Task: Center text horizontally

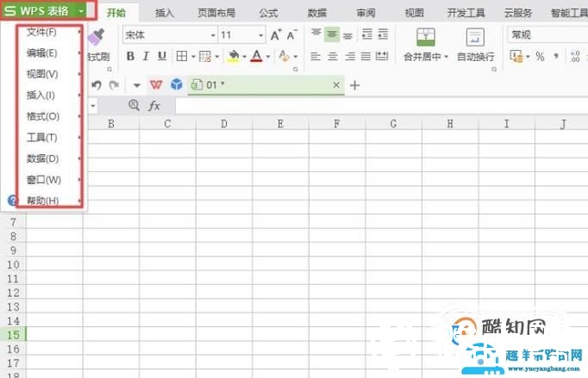Action: 333,57
